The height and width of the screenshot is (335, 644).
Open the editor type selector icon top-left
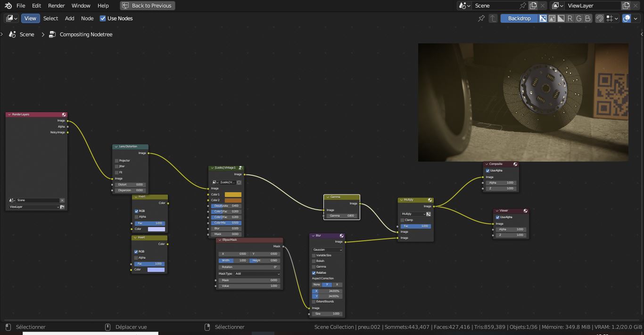pos(10,18)
